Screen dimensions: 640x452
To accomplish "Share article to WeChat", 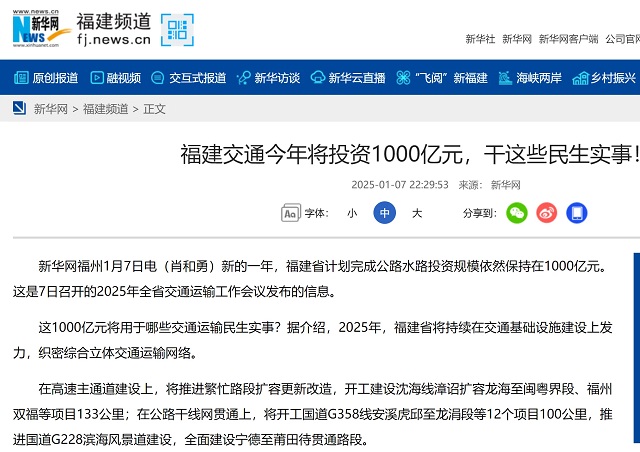I will [x=516, y=213].
